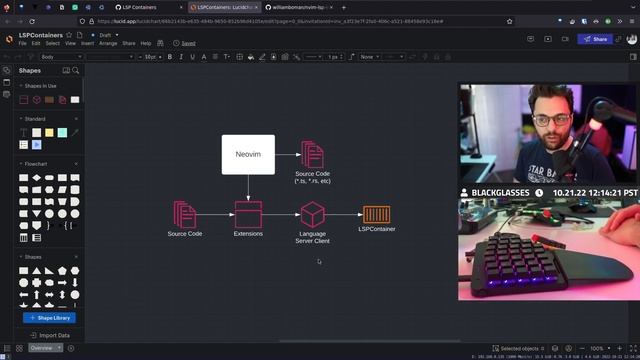Open the Lucidchart home logo
This screenshot has width=640, height=360.
coord(9,39)
